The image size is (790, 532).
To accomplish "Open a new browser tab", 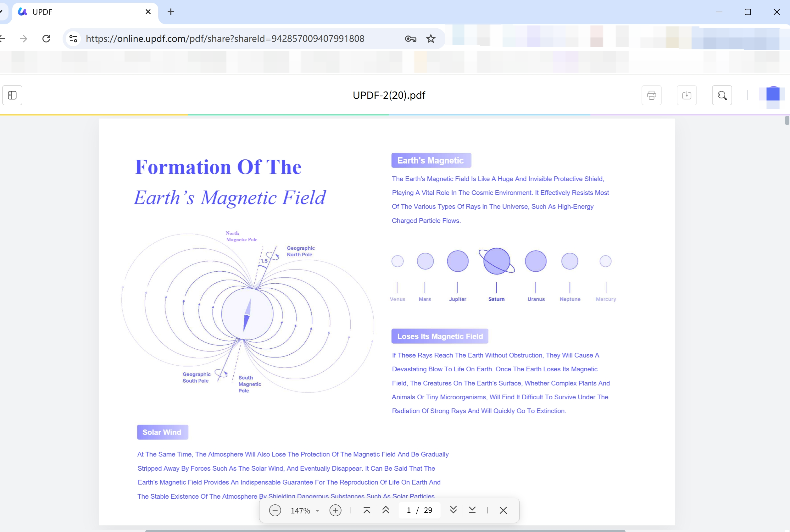I will [x=171, y=12].
